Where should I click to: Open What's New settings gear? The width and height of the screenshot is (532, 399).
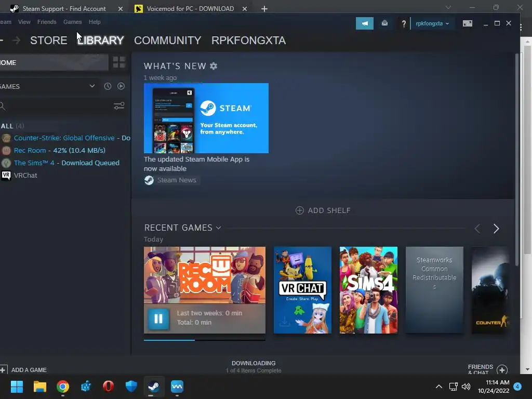click(x=214, y=66)
